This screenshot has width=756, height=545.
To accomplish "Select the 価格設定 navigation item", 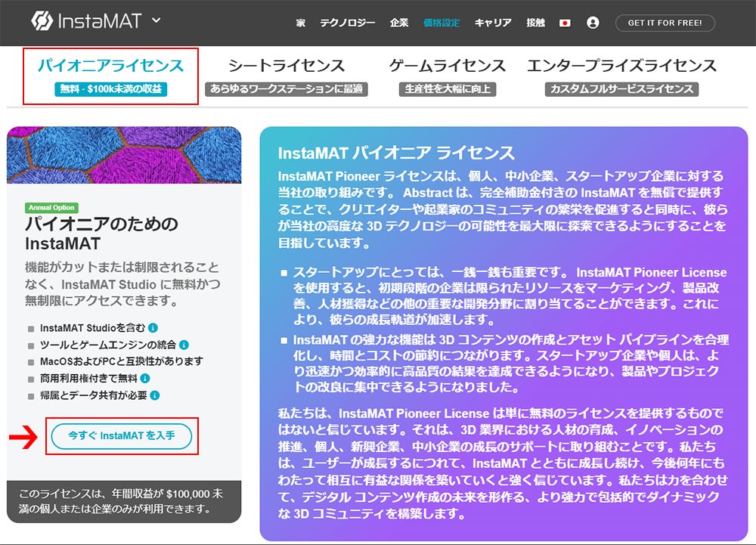I will pos(442,23).
